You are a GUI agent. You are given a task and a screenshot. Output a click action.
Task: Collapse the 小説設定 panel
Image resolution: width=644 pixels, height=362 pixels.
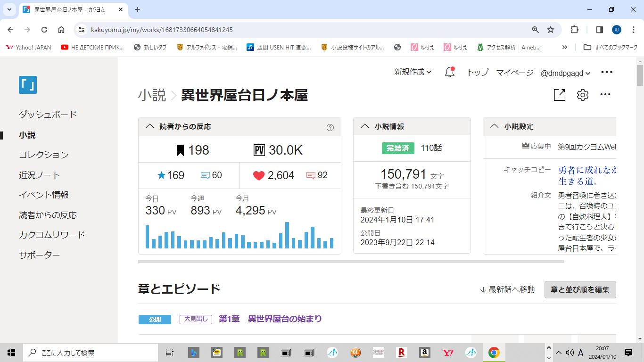(494, 126)
